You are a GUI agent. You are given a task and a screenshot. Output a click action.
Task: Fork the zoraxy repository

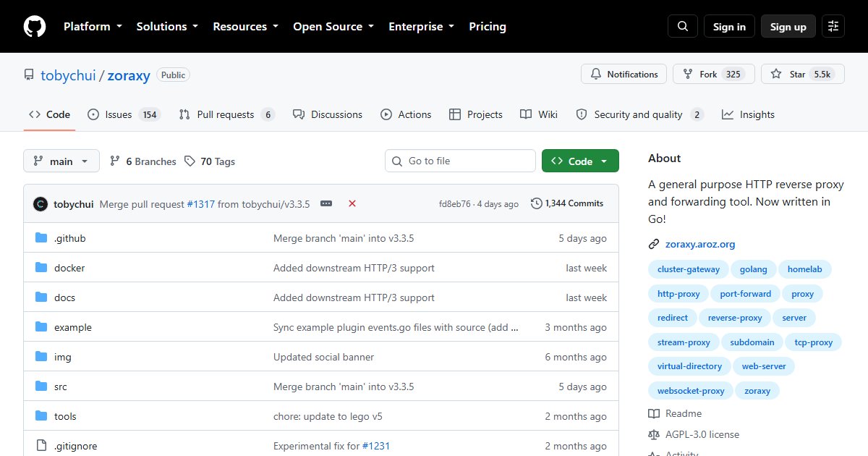click(x=714, y=74)
